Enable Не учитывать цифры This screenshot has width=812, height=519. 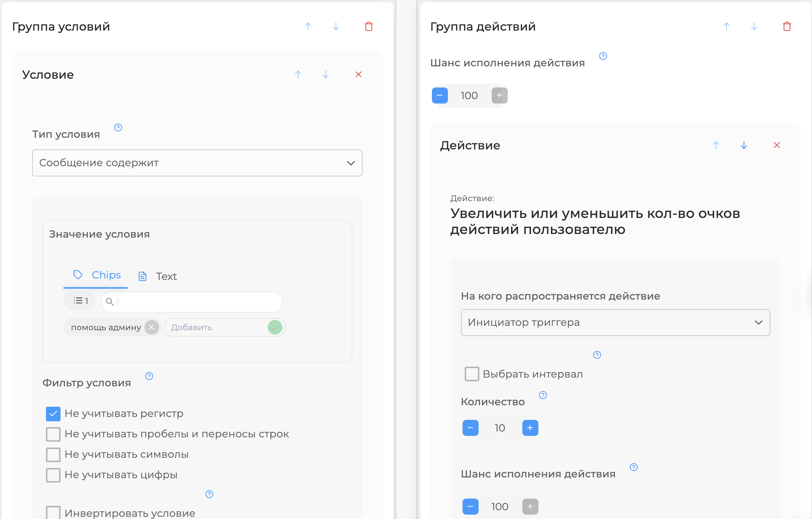pos(53,475)
